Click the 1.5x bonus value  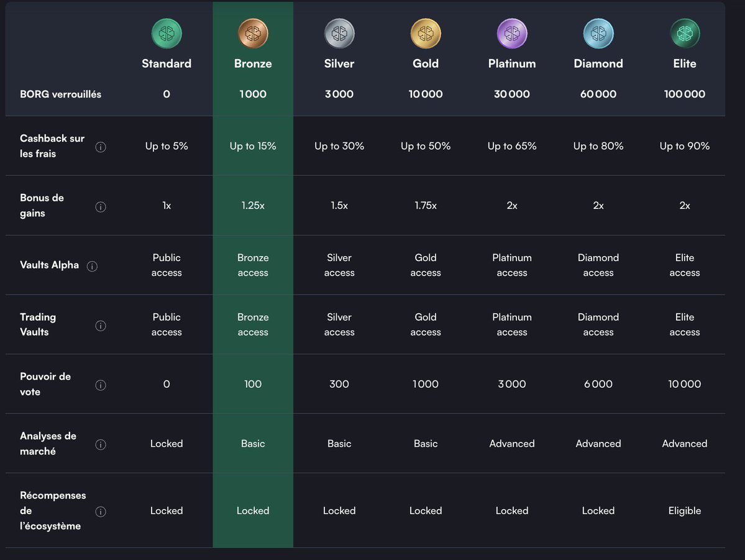[339, 205]
